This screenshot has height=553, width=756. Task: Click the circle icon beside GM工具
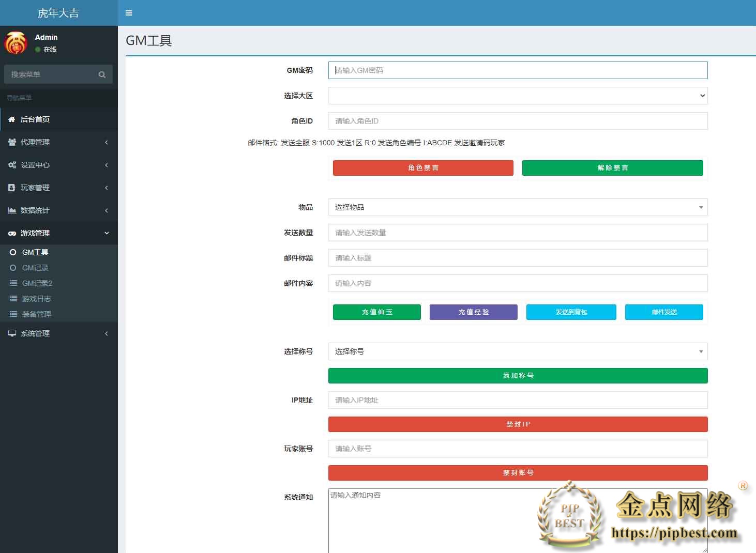pos(13,252)
